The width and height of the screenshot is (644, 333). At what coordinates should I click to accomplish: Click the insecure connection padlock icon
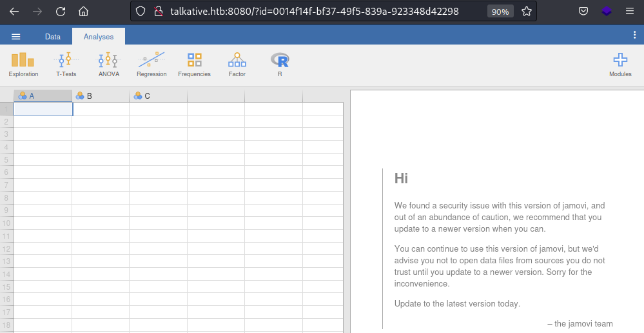[x=159, y=12]
